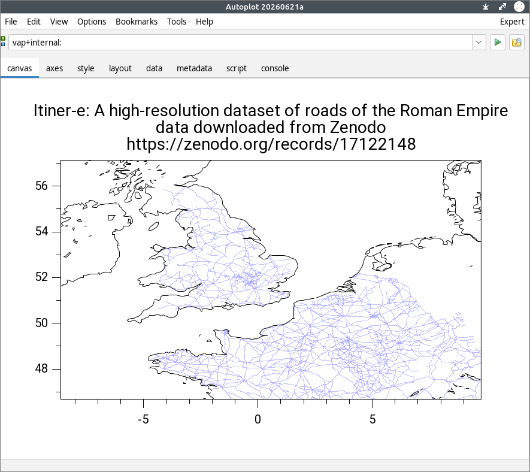Open the Edit menu
This screenshot has height=472, width=530.
coord(33,22)
